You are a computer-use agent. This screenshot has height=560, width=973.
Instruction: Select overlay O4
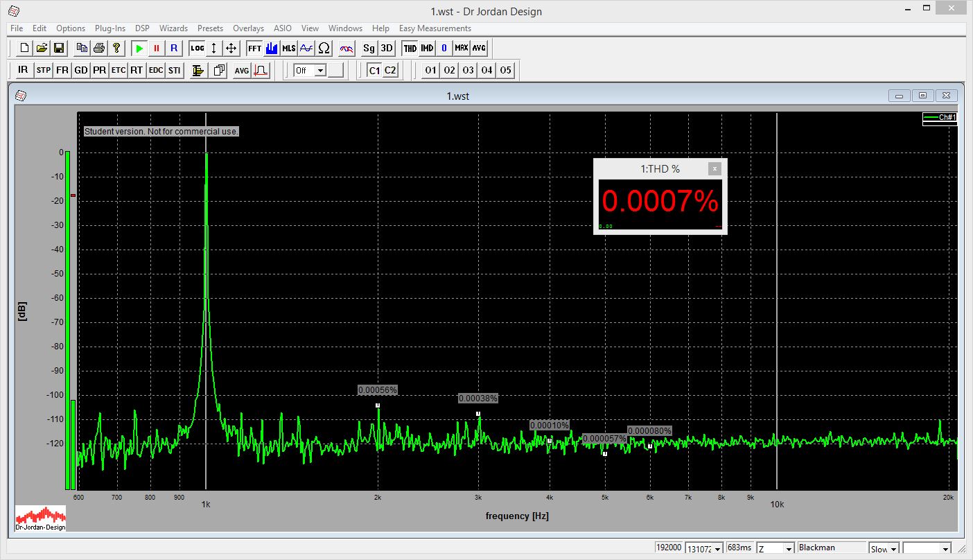tap(487, 70)
